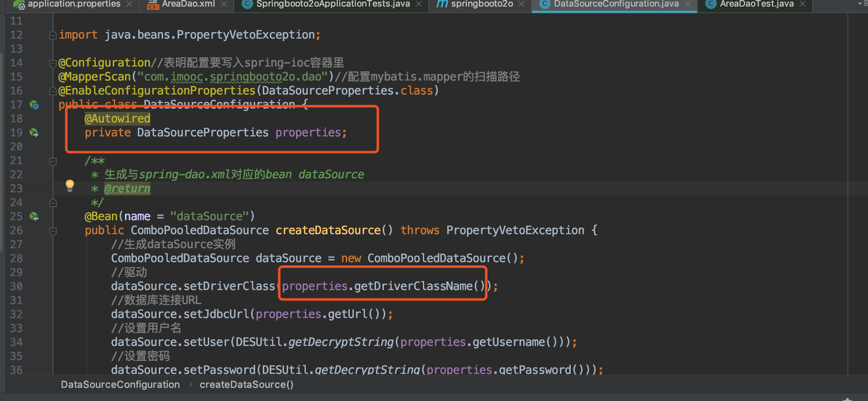Viewport: 868px width, 401px height.
Task: Click the @return Javadoc tag
Action: point(127,189)
